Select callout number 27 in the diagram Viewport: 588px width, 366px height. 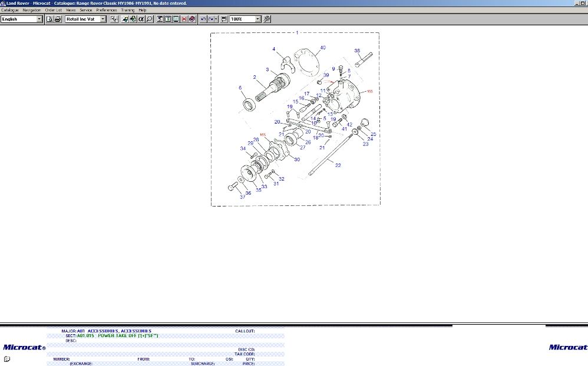(x=303, y=147)
